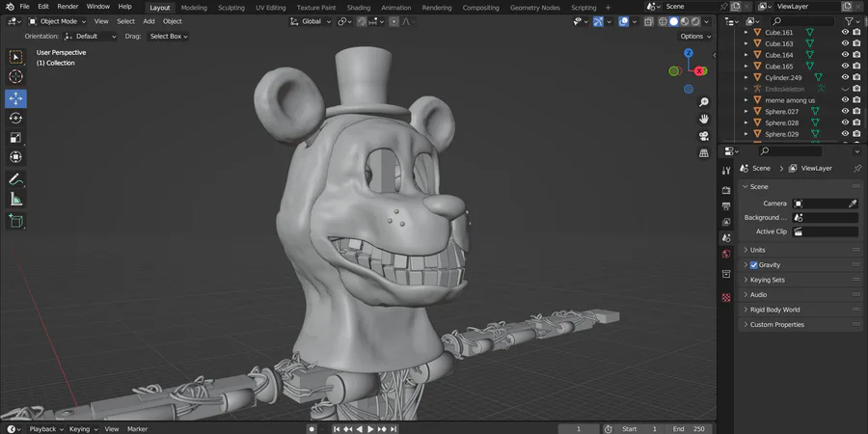Select the Scale tool
The width and height of the screenshot is (868, 434).
[15, 138]
